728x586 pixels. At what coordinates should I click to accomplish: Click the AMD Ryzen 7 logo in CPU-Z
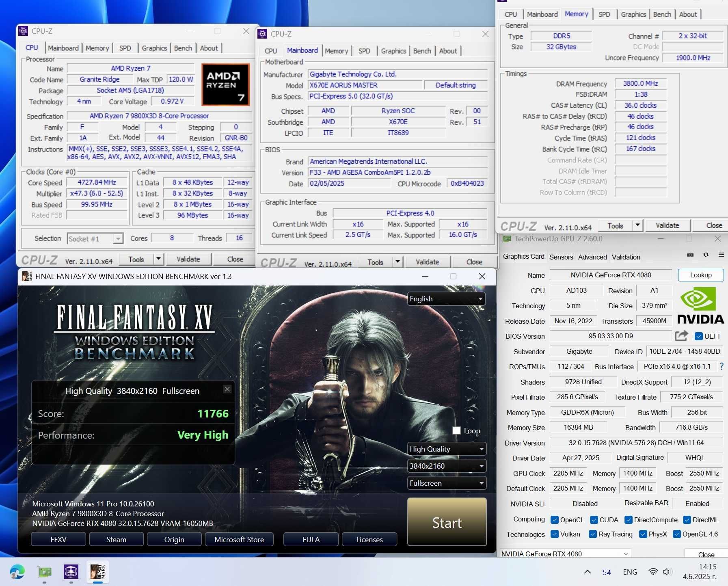[225, 84]
